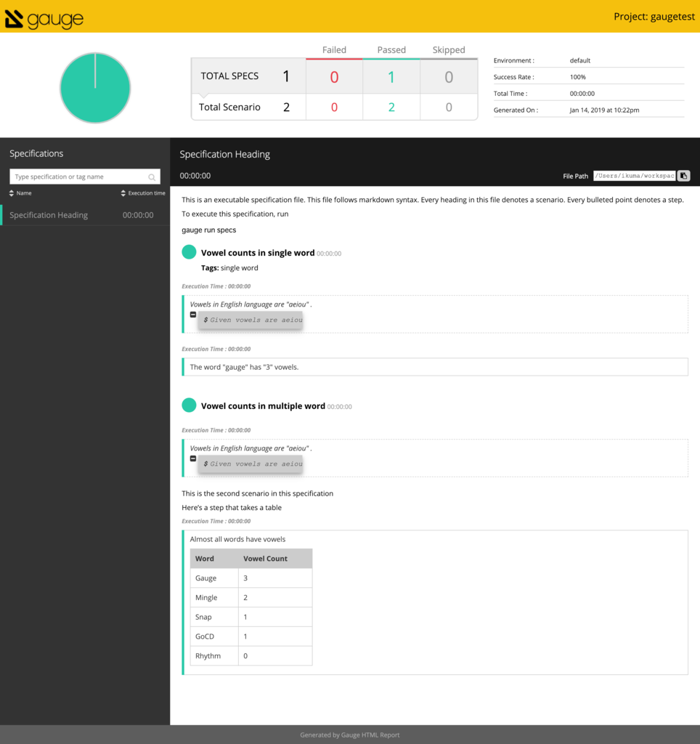This screenshot has height=744, width=700.
Task: Click the search magnifier icon in Specifications
Action: click(x=152, y=177)
